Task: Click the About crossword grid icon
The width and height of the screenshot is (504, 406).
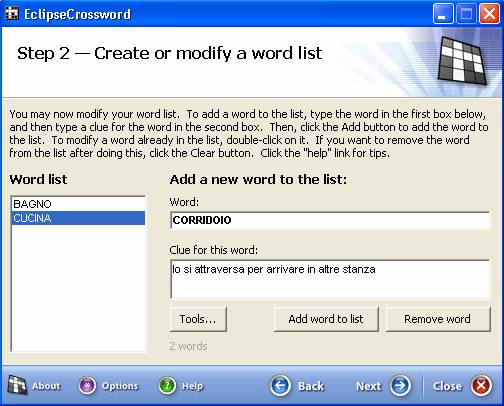Action: (x=17, y=385)
